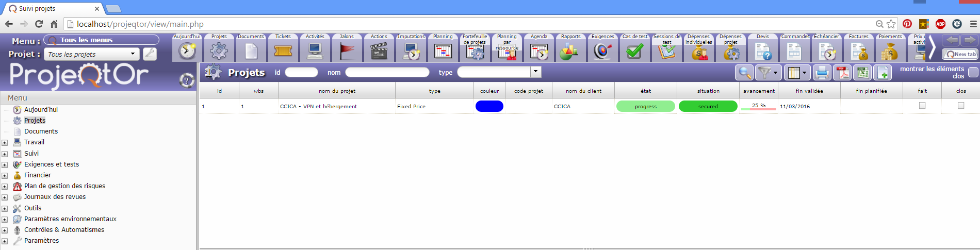Click the 'id' filter input field
The image size is (980, 250).
(301, 72)
